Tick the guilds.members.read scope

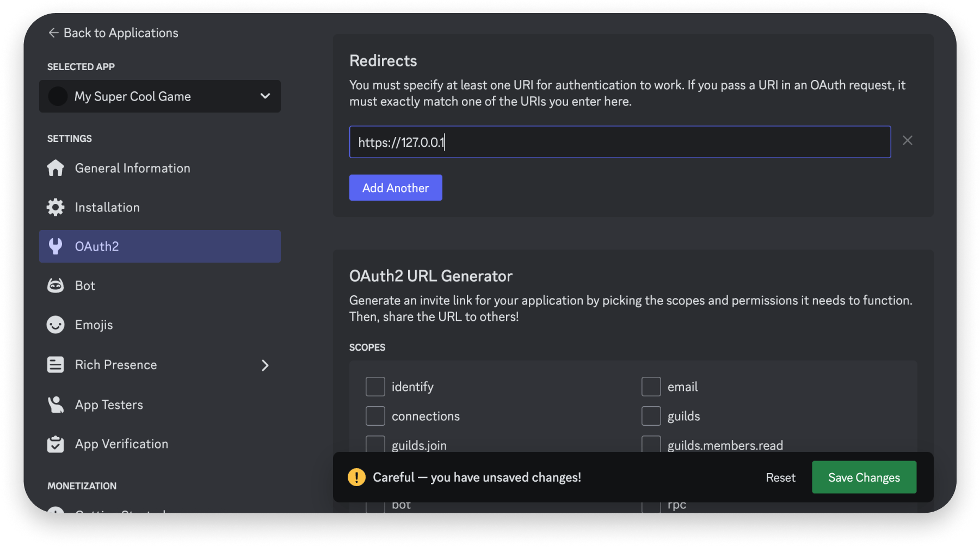coord(651,444)
